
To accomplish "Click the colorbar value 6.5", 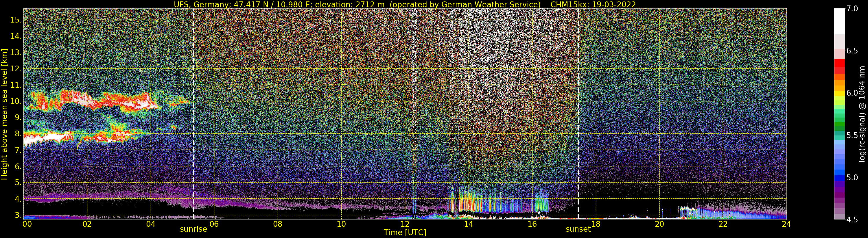I will (852, 51).
